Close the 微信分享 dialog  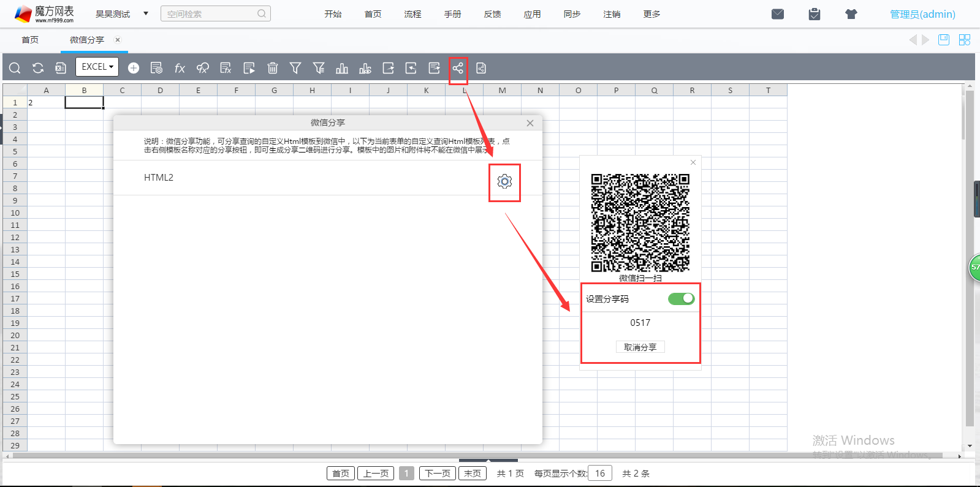click(x=530, y=123)
